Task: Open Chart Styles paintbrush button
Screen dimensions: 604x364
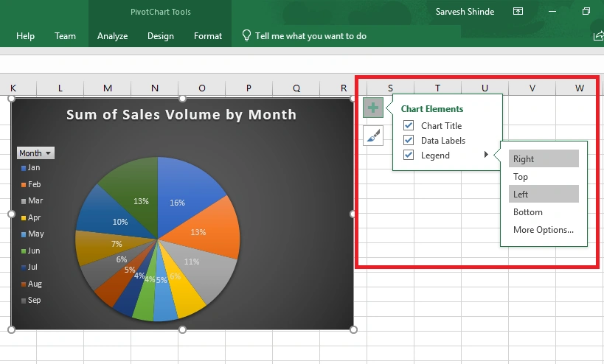Action: (373, 136)
